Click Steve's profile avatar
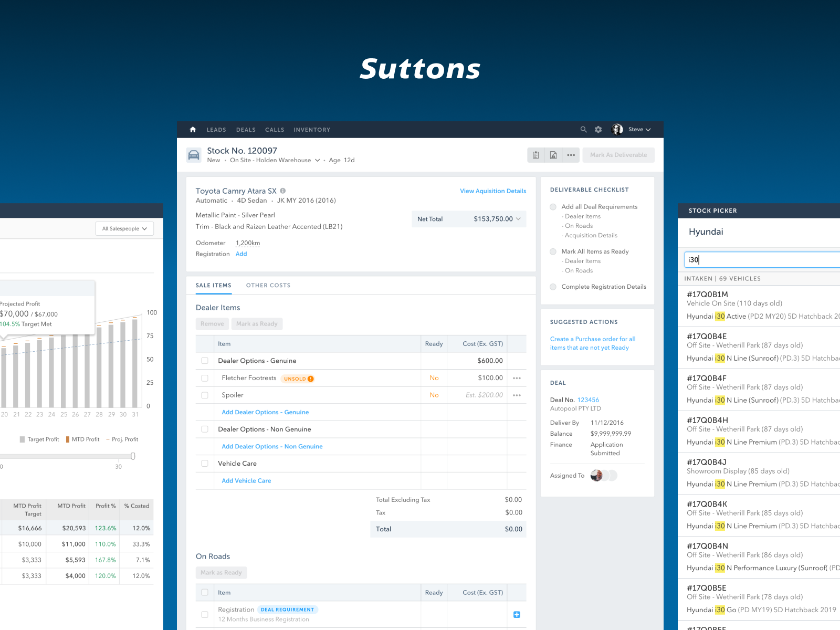Screen dimensions: 840x630 point(617,129)
